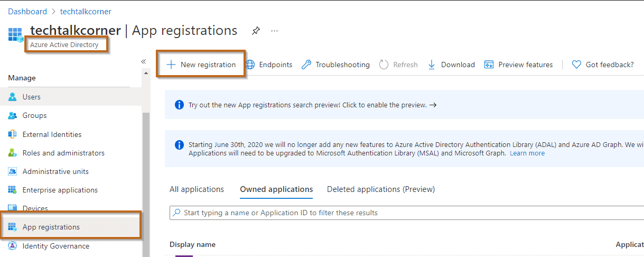
Task: Collapse the sidebar with the double-chevron
Action: click(x=143, y=61)
